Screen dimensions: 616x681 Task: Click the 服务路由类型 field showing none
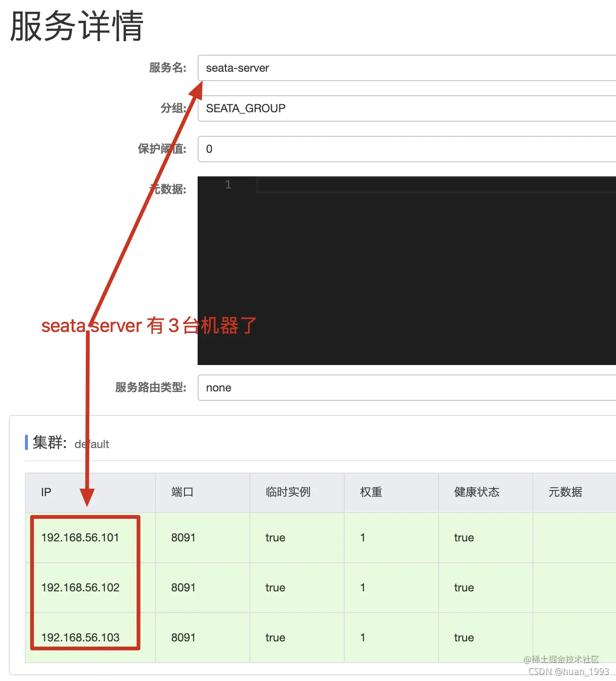click(x=407, y=388)
